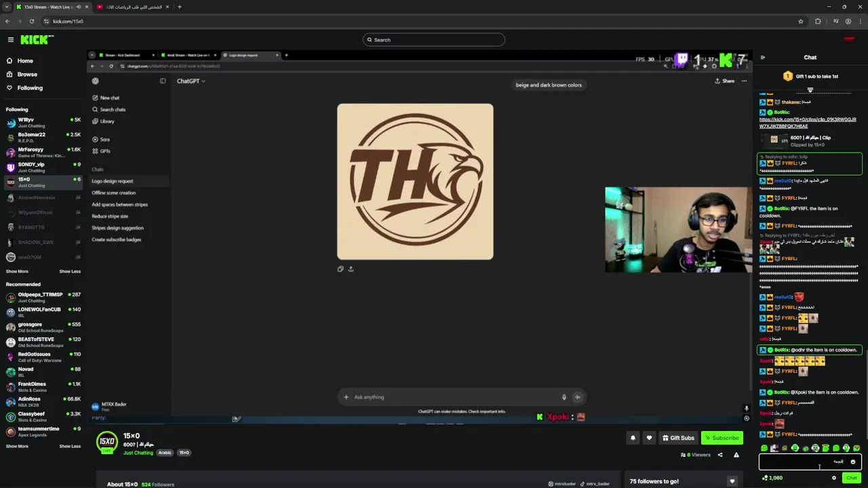The image size is (868, 488).
Task: Open MrFarosyy channel in sidebar
Action: point(43,152)
